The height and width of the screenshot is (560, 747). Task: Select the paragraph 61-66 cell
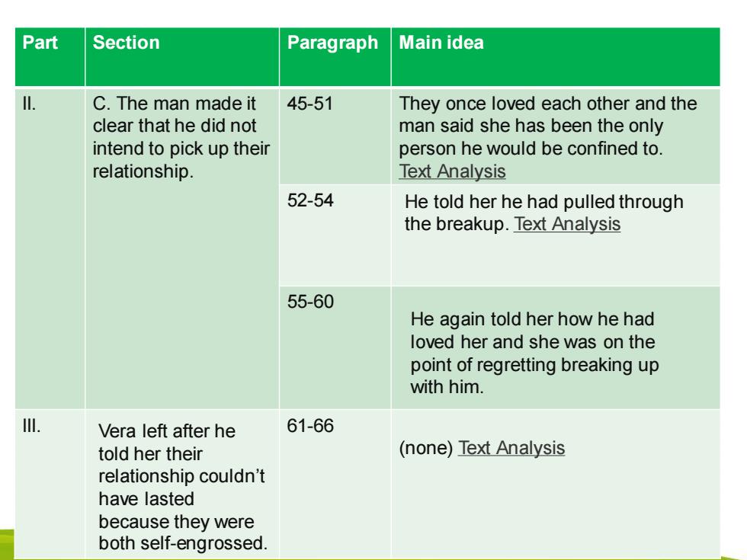pyautogui.click(x=335, y=484)
